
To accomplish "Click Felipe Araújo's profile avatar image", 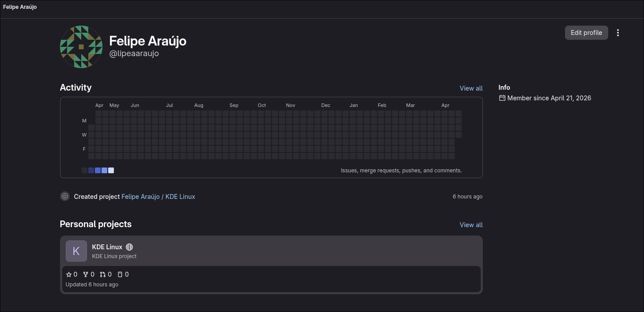I will coord(81,46).
